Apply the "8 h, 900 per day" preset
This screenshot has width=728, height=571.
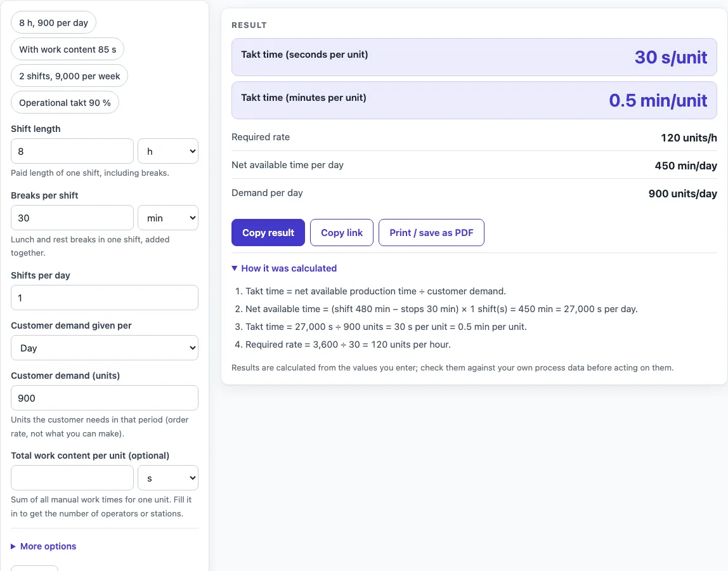[53, 23]
